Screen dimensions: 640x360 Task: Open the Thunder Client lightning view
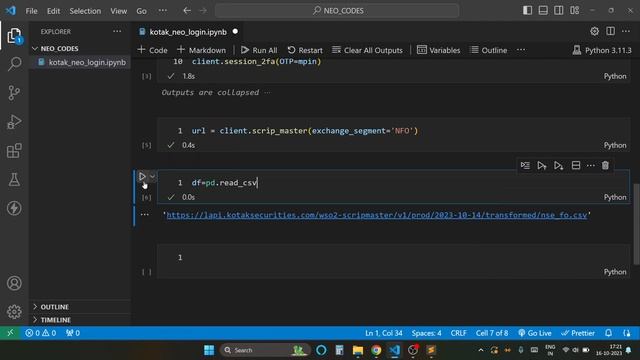(x=14, y=208)
